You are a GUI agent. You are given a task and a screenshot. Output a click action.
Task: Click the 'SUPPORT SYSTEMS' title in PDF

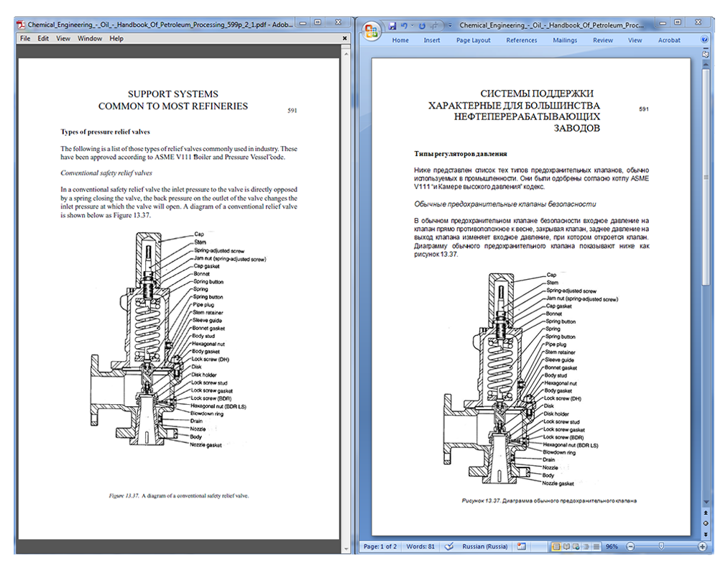[173, 94]
